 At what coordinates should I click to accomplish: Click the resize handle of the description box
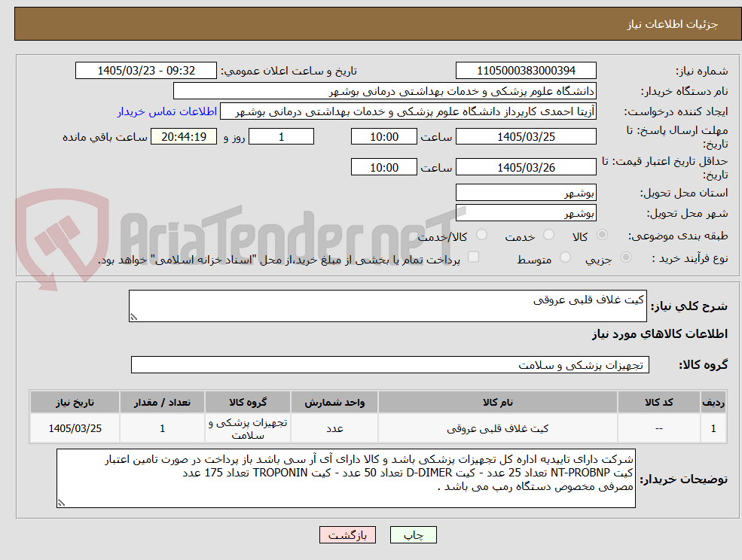[x=133, y=318]
